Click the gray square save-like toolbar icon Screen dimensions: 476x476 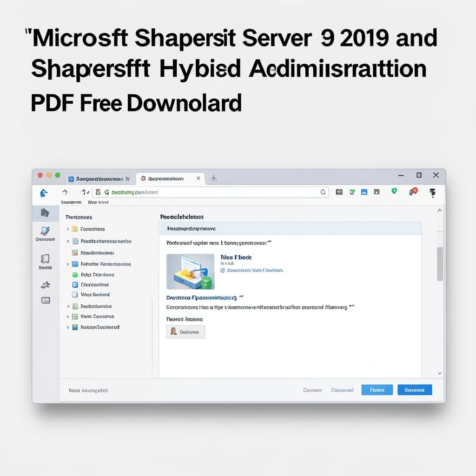(x=377, y=192)
